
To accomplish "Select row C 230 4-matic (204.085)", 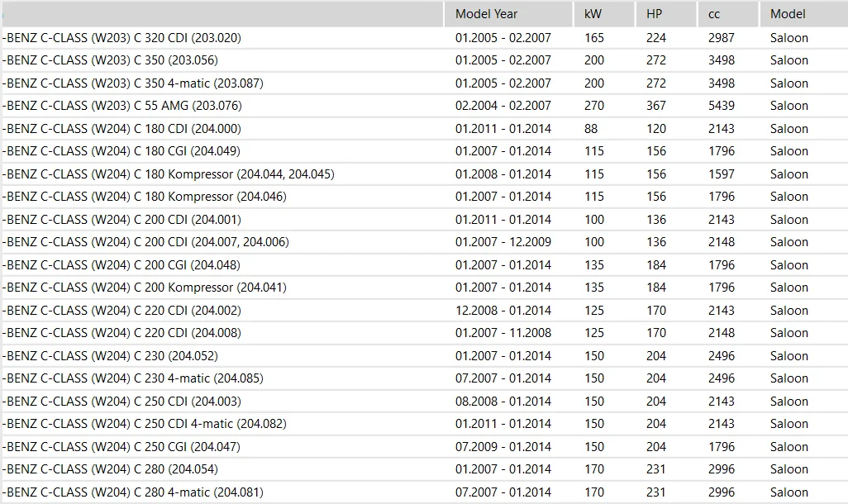I will coord(424,378).
